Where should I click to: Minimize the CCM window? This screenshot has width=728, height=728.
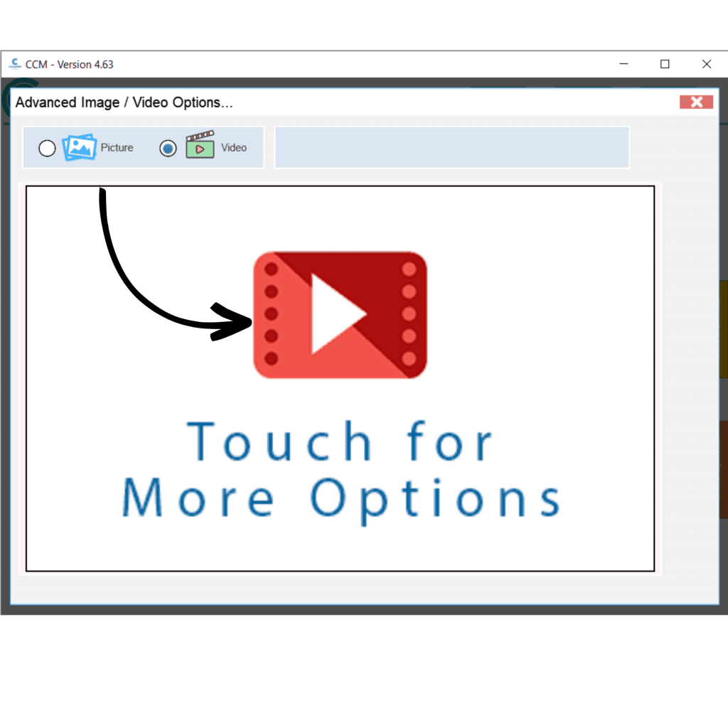pyautogui.click(x=623, y=64)
